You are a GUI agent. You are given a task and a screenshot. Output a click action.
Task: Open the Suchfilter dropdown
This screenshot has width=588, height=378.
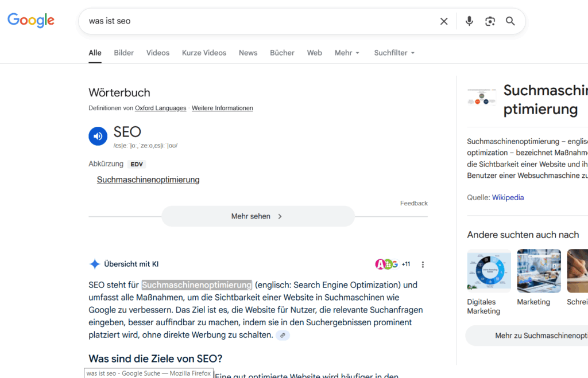click(x=394, y=53)
